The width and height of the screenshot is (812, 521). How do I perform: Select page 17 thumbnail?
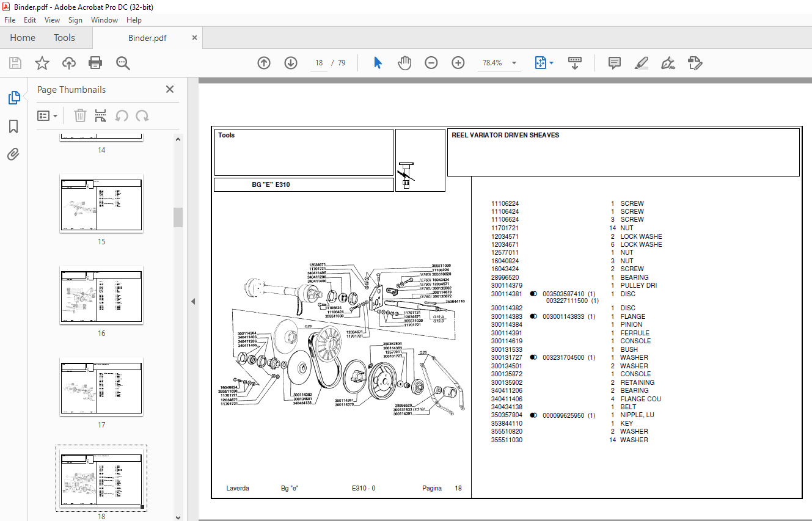(x=101, y=387)
